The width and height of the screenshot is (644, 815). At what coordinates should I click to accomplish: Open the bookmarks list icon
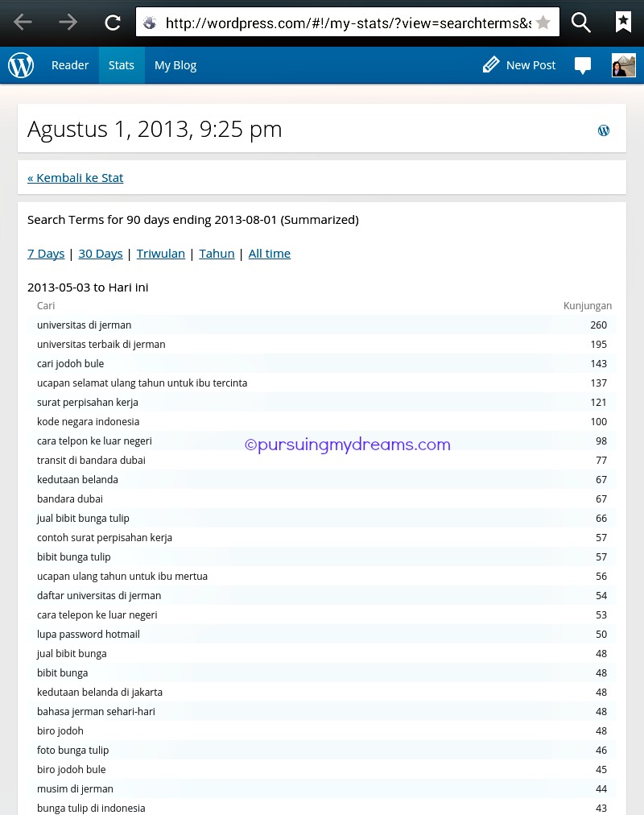tap(623, 23)
